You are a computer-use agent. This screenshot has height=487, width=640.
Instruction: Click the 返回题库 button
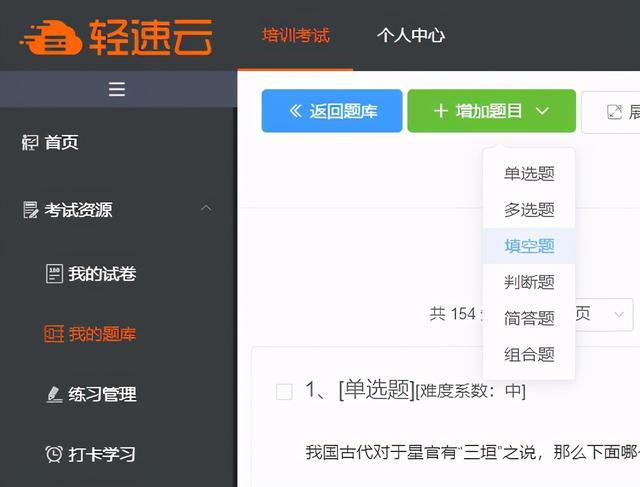332,111
